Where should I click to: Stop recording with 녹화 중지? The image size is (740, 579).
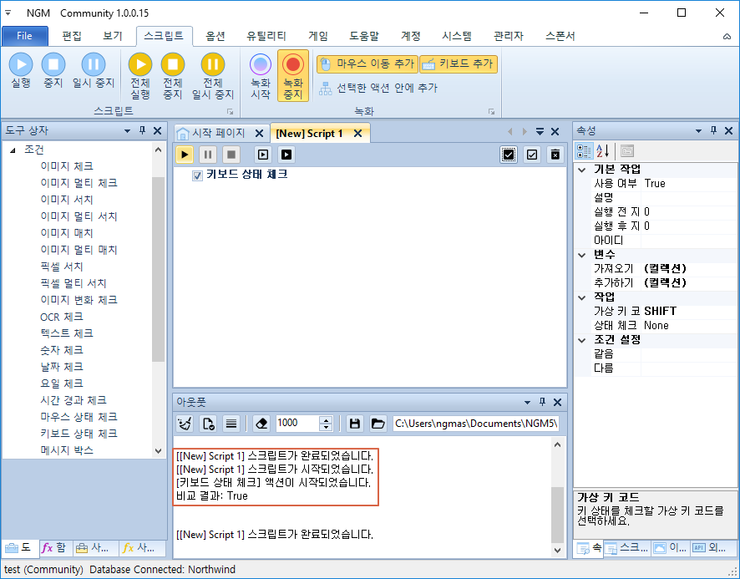(293, 76)
